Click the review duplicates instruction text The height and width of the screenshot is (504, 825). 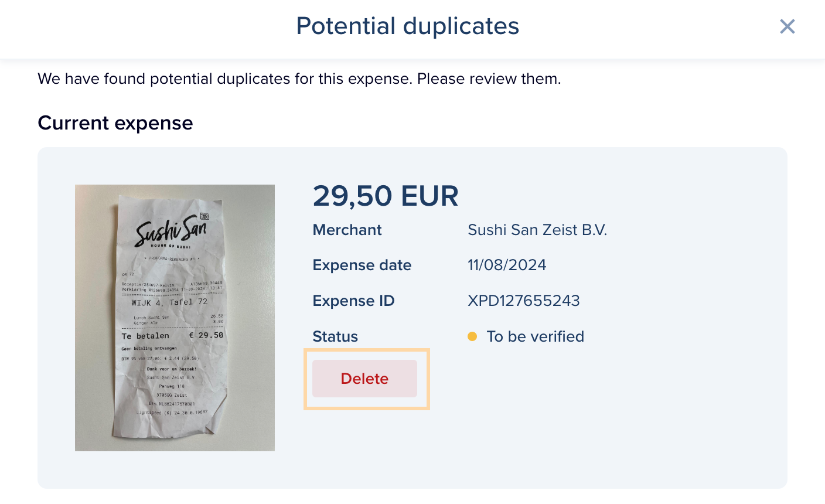point(299,79)
